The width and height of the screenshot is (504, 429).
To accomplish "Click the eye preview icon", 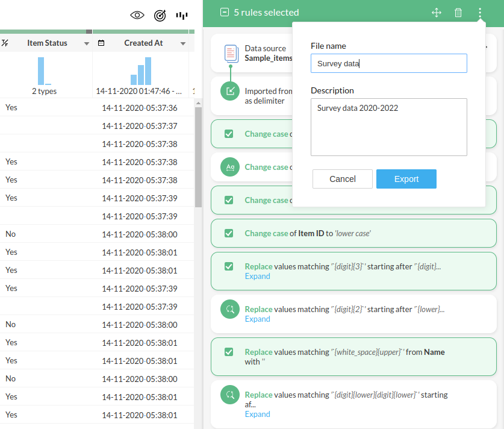I will (137, 15).
